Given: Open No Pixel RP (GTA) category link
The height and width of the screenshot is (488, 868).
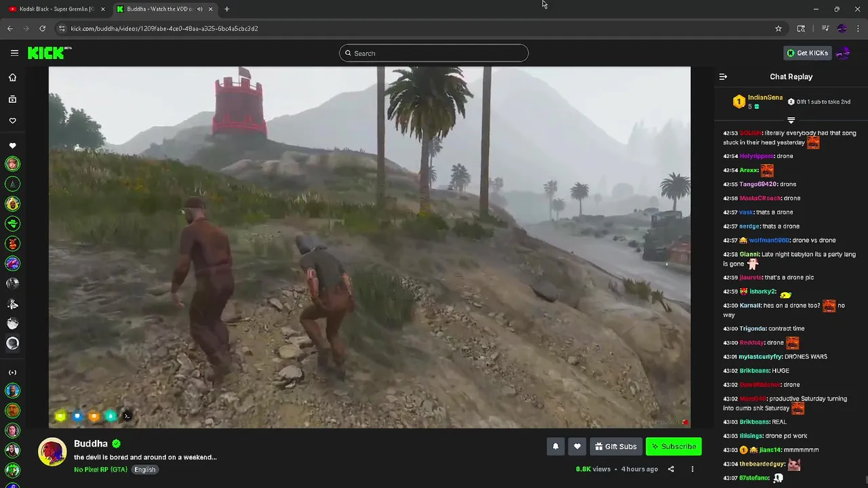Looking at the screenshot, I should pyautogui.click(x=100, y=469).
